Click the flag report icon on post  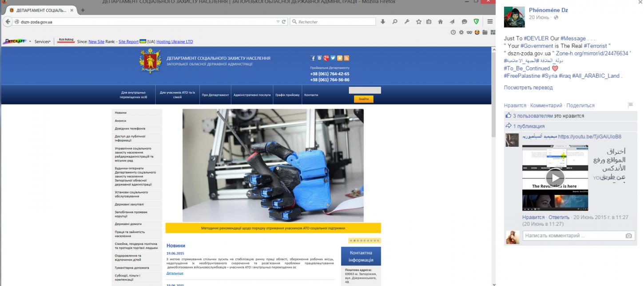[630, 105]
